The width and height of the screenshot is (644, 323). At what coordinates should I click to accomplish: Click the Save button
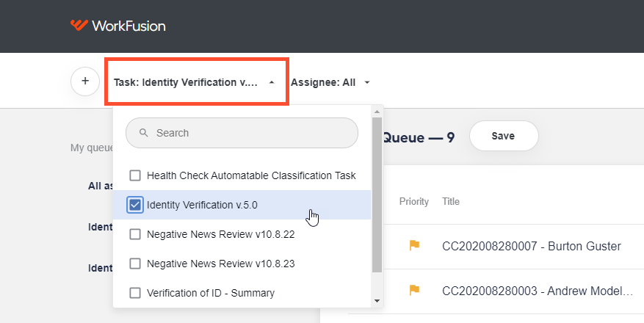504,136
